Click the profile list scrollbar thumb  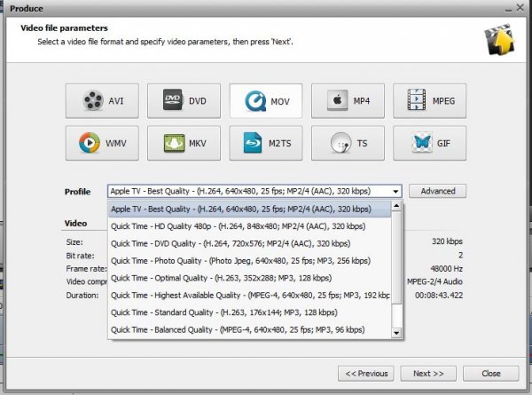[396, 257]
